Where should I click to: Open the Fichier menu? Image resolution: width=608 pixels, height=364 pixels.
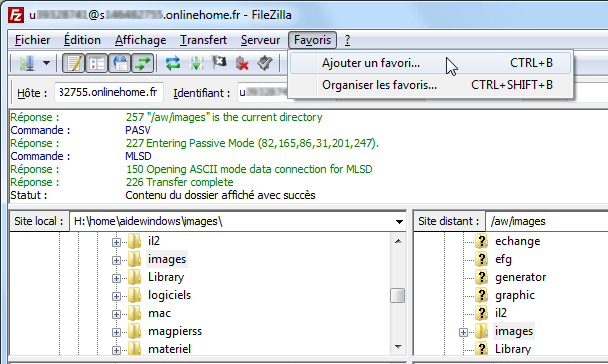[x=33, y=40]
